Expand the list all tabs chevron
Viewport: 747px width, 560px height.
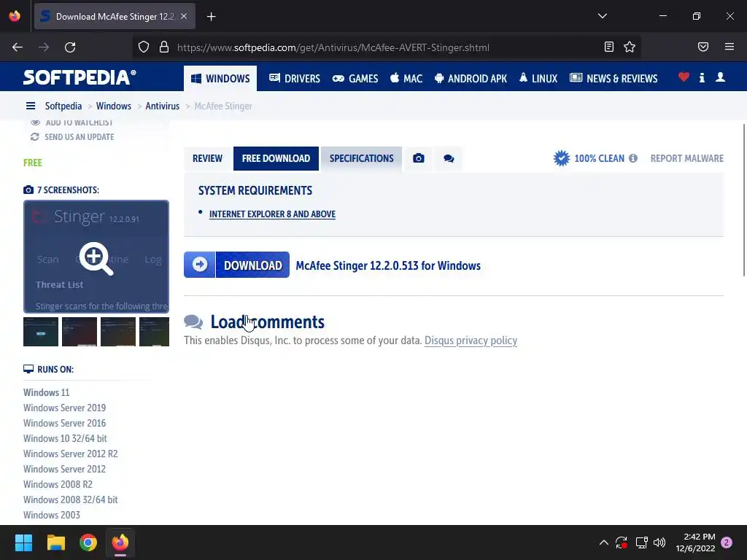(602, 16)
